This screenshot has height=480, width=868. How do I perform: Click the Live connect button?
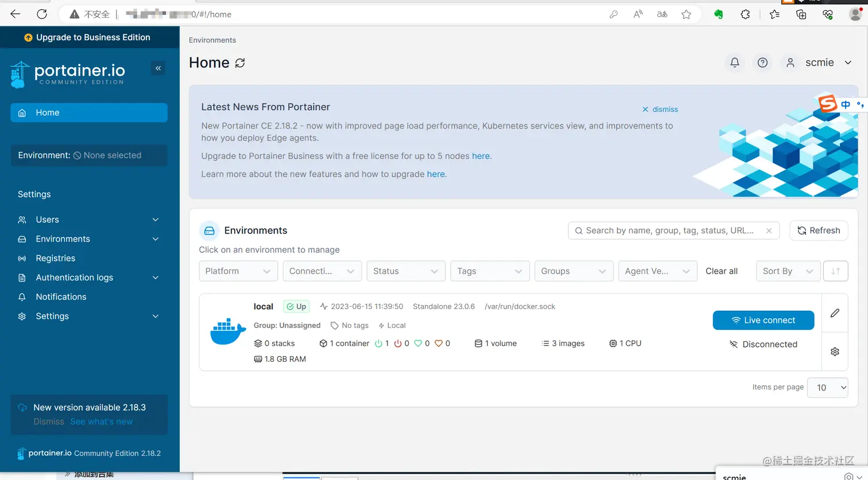click(x=764, y=320)
